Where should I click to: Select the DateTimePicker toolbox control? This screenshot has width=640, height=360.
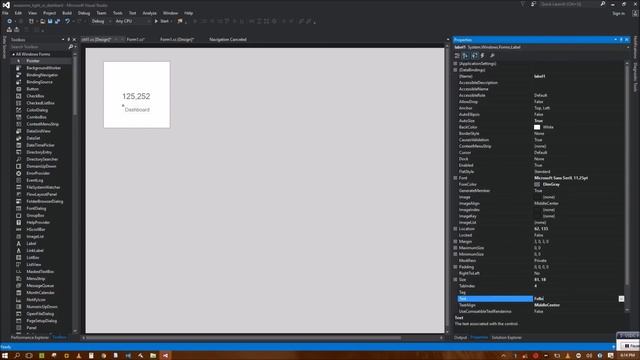(x=43, y=145)
